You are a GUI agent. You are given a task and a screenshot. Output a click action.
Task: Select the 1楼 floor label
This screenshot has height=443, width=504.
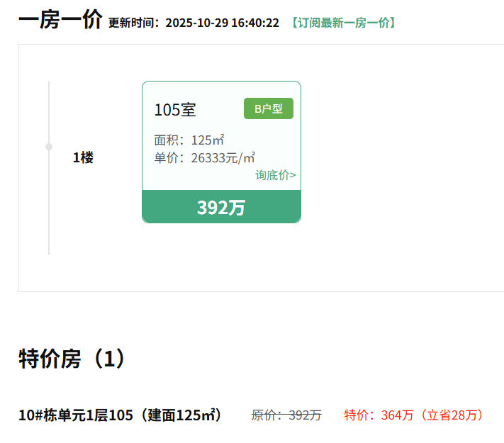[x=83, y=158]
